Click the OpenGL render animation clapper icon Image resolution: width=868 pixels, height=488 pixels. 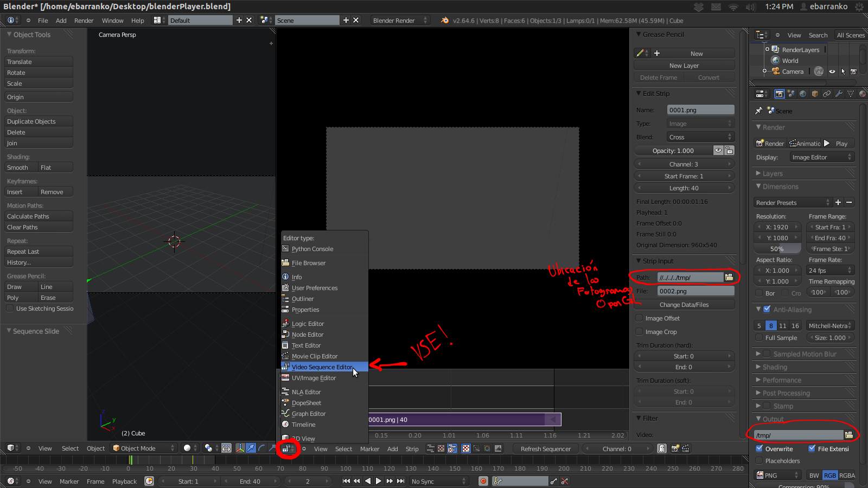click(x=686, y=448)
